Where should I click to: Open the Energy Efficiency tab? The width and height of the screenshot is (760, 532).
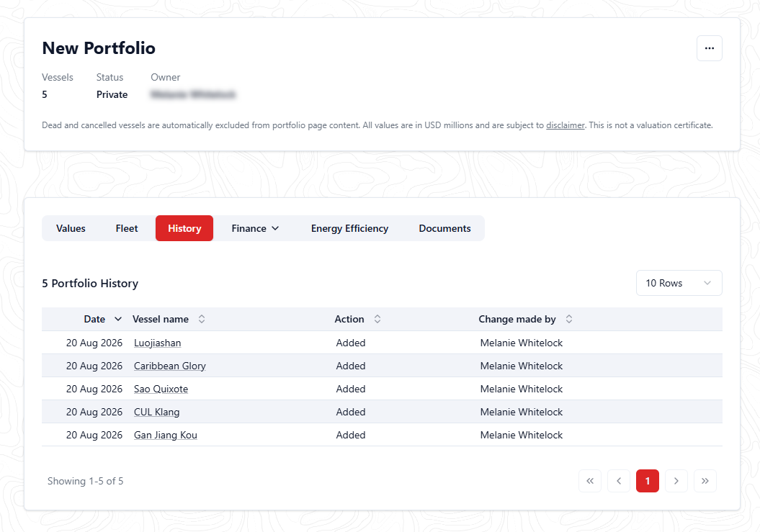point(349,228)
